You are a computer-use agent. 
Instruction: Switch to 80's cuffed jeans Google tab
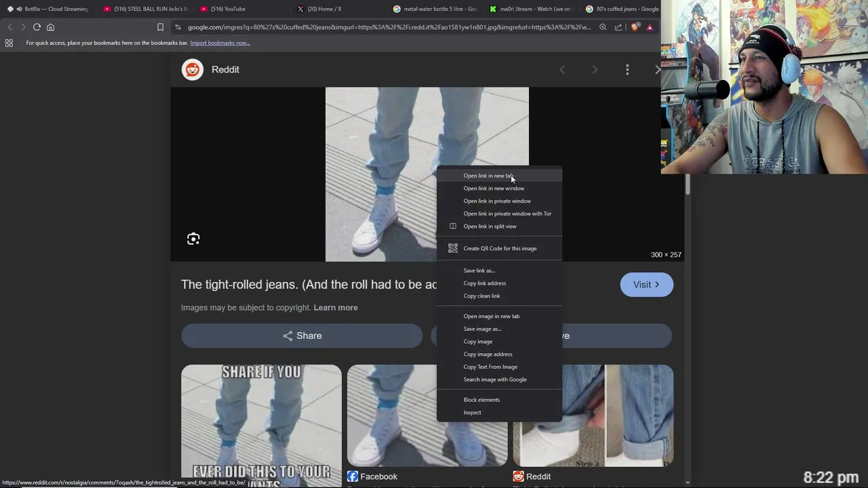[x=621, y=9]
